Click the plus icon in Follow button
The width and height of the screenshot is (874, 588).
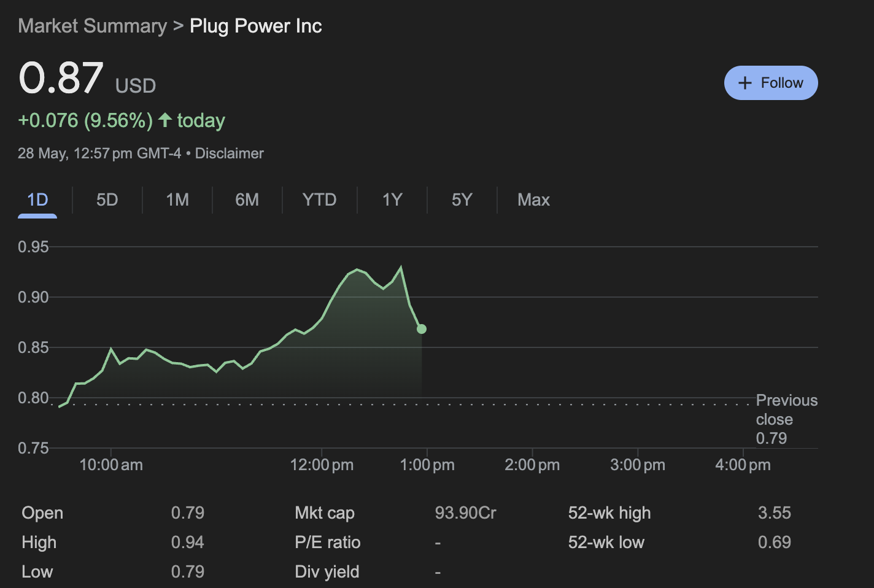(744, 83)
